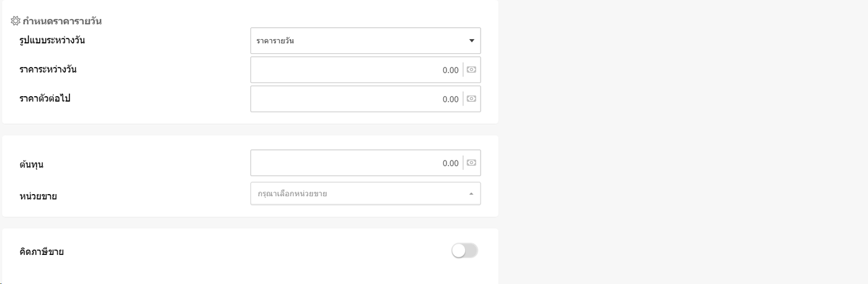
Task: Enable the คิดภาษีขาย toggle switch
Action: (x=465, y=251)
